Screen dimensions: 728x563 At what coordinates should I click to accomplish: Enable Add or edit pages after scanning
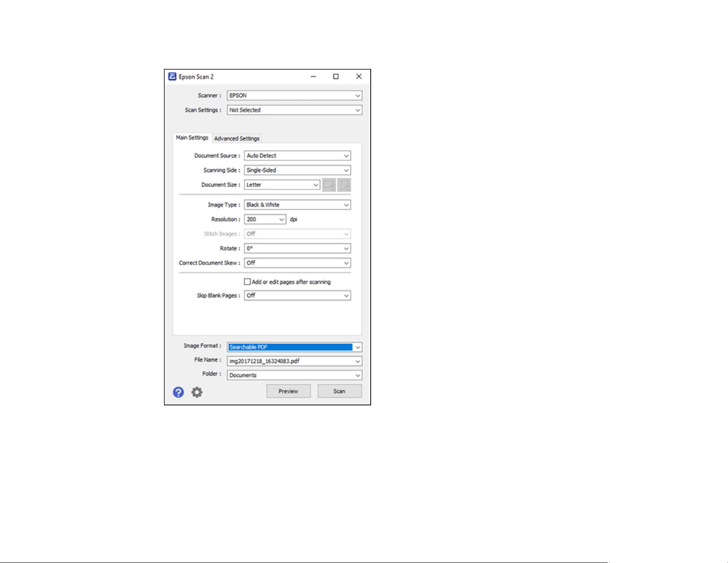pos(247,282)
